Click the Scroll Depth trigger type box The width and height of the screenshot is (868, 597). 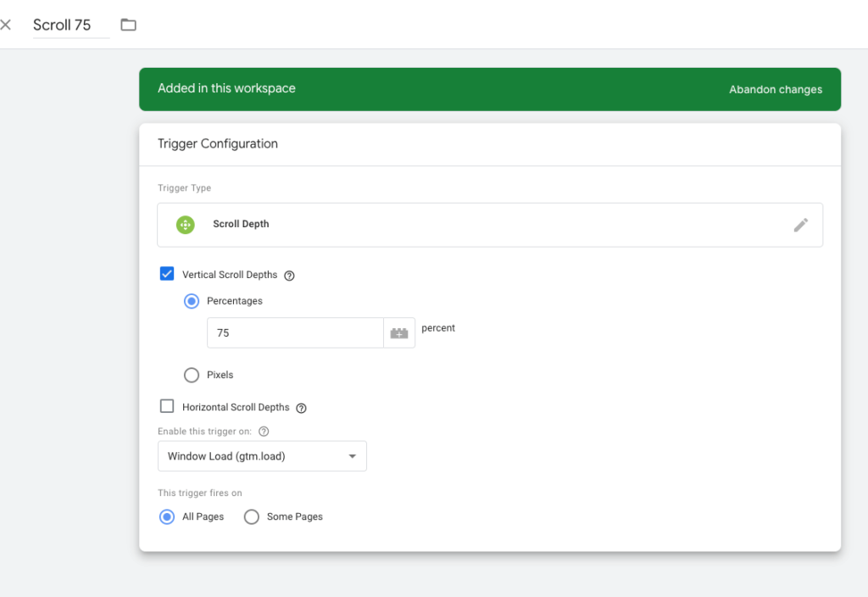(490, 225)
